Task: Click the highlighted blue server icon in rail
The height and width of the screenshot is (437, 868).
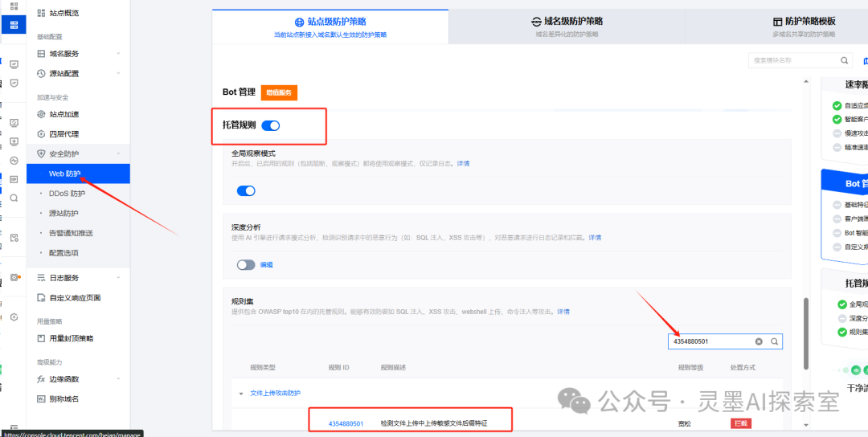Action: [x=14, y=25]
